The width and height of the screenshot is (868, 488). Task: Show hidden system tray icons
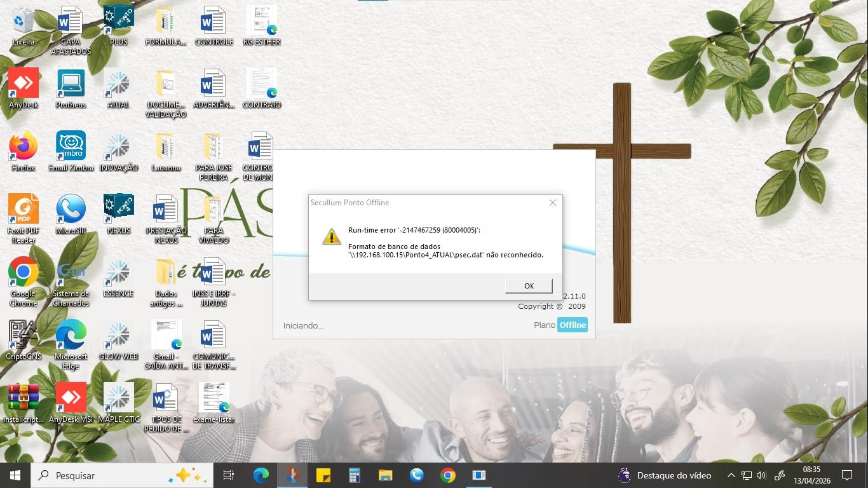coord(731,475)
